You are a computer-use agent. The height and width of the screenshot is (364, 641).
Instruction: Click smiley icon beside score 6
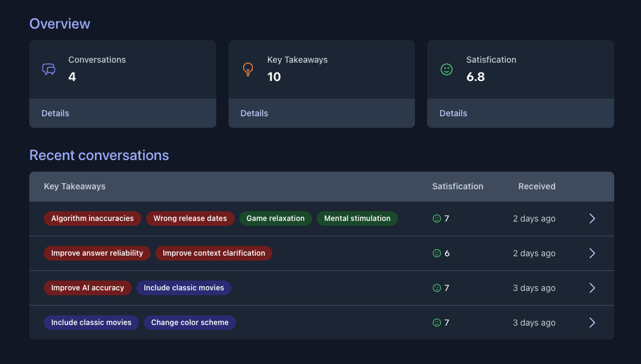click(436, 253)
